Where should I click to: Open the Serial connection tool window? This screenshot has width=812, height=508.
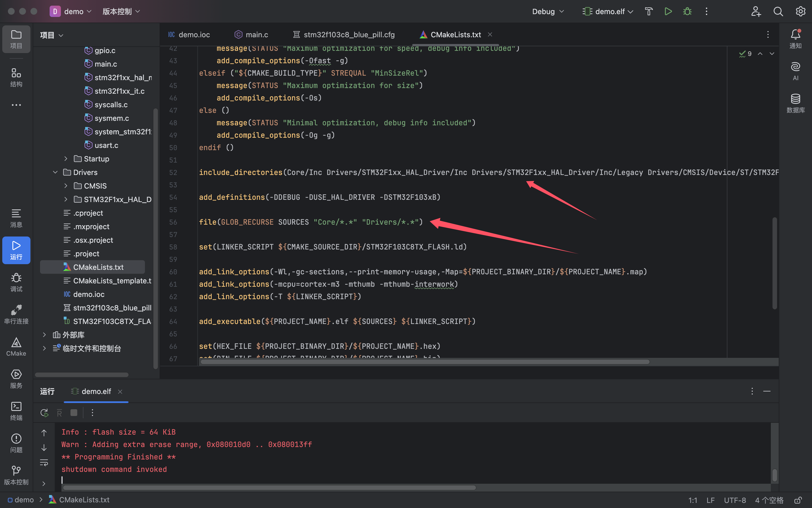coord(16,315)
